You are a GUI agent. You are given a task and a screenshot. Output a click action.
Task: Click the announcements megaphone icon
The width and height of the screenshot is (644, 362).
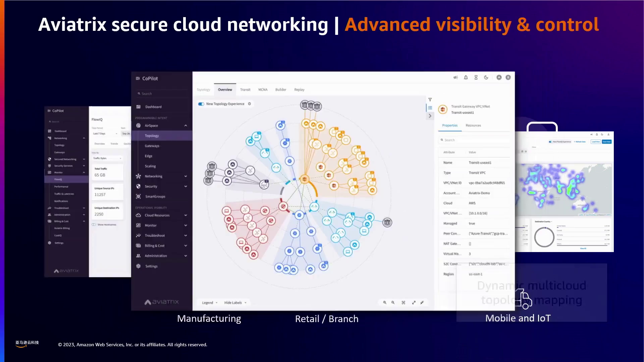[x=455, y=77]
